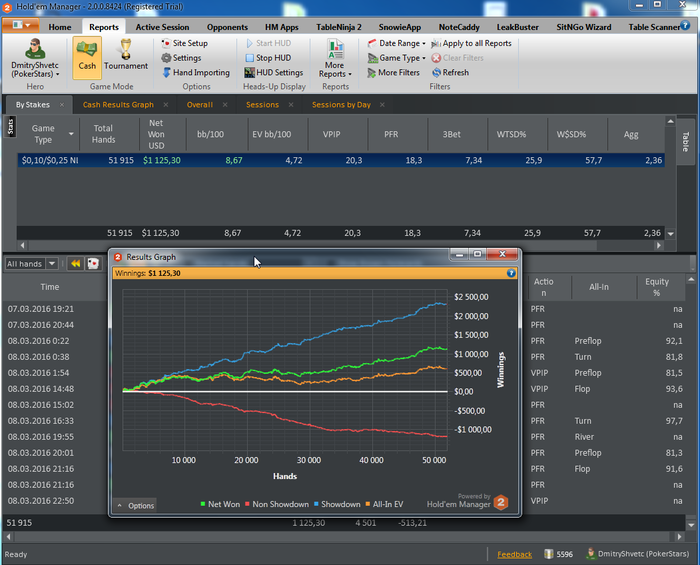Open the TableNinja 2 tab
This screenshot has height=565, width=700.
click(x=339, y=27)
